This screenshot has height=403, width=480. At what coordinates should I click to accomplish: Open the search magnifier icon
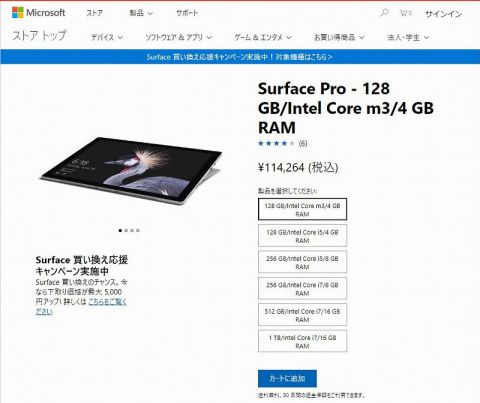pos(384,13)
